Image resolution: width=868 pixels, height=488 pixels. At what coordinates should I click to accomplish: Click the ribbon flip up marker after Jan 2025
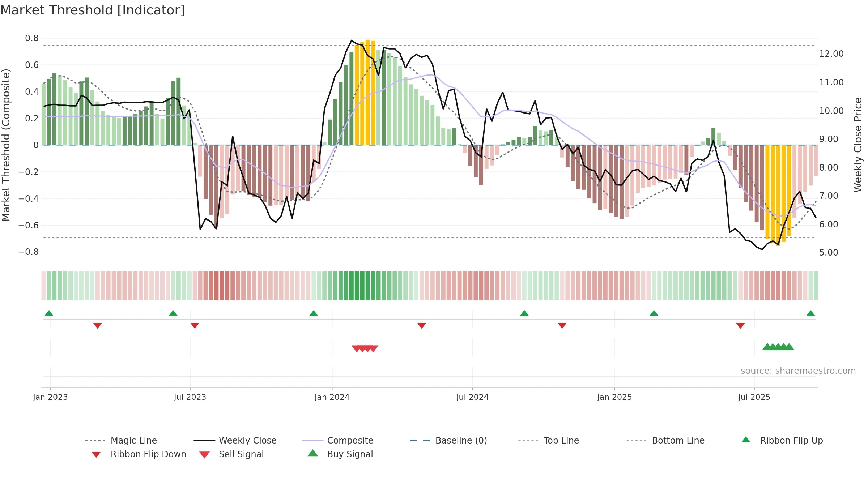(x=654, y=313)
